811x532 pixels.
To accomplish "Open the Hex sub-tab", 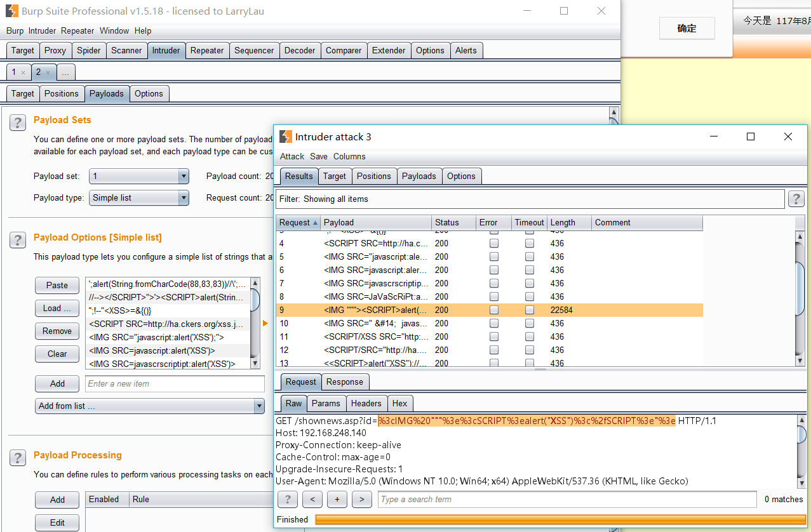I will [400, 403].
